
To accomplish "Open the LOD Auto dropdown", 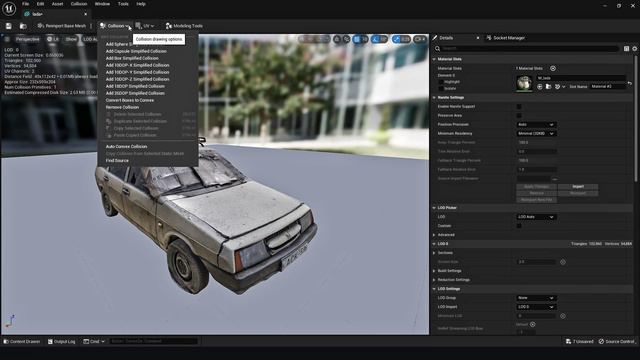I will pos(536,217).
